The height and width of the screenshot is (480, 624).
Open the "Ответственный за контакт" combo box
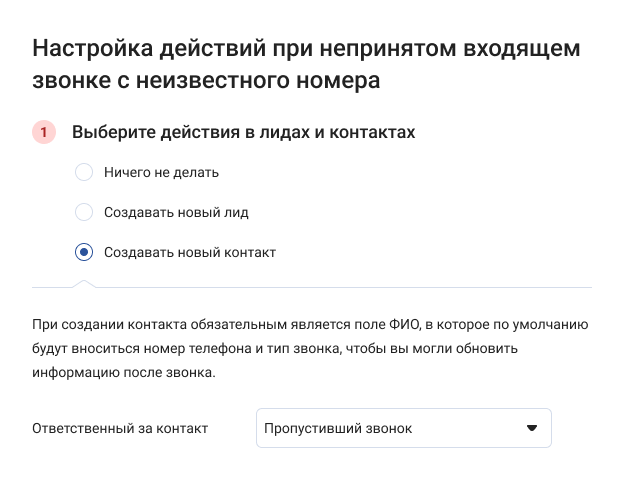pos(403,429)
